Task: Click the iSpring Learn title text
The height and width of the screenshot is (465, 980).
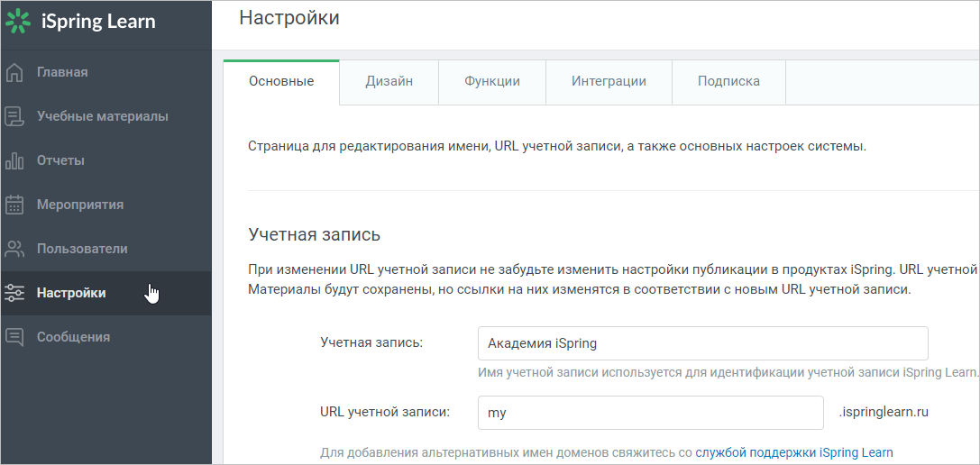Action: [98, 22]
